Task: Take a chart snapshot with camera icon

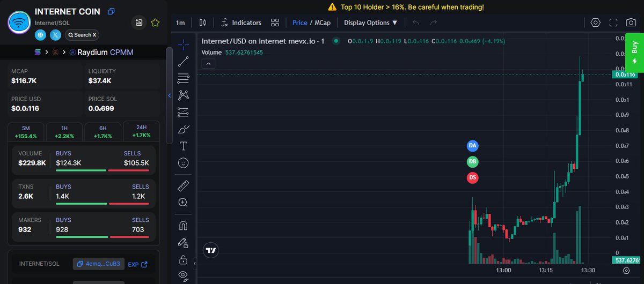Action: pyautogui.click(x=631, y=23)
